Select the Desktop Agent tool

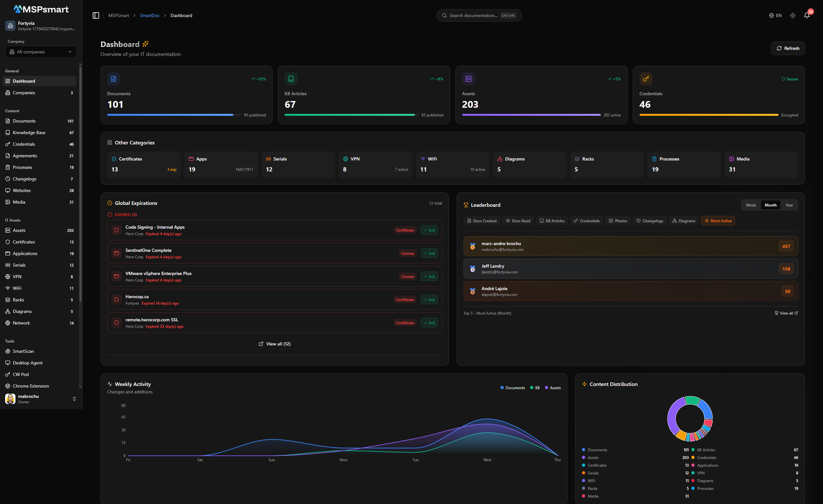[27, 363]
